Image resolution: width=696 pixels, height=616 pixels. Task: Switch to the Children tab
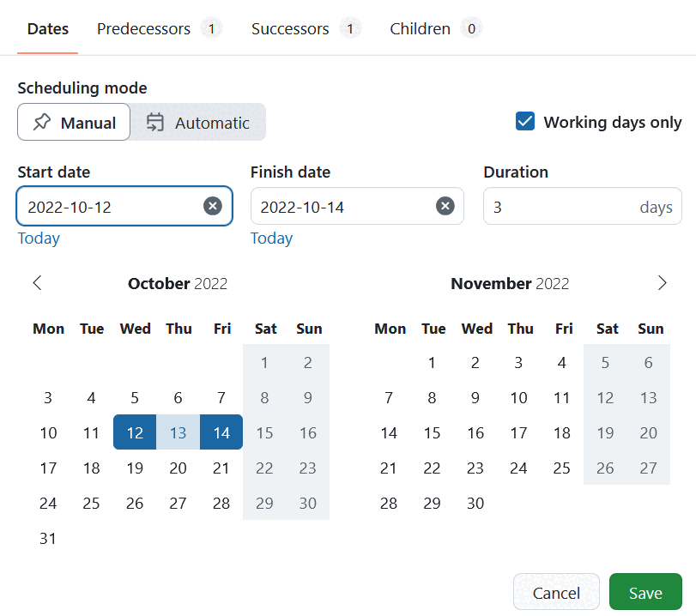[420, 27]
